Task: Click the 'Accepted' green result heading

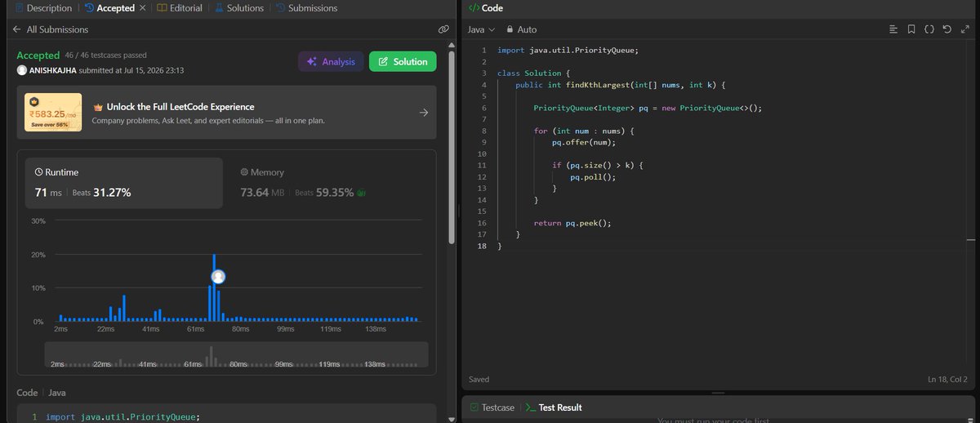Action: pyautogui.click(x=38, y=56)
